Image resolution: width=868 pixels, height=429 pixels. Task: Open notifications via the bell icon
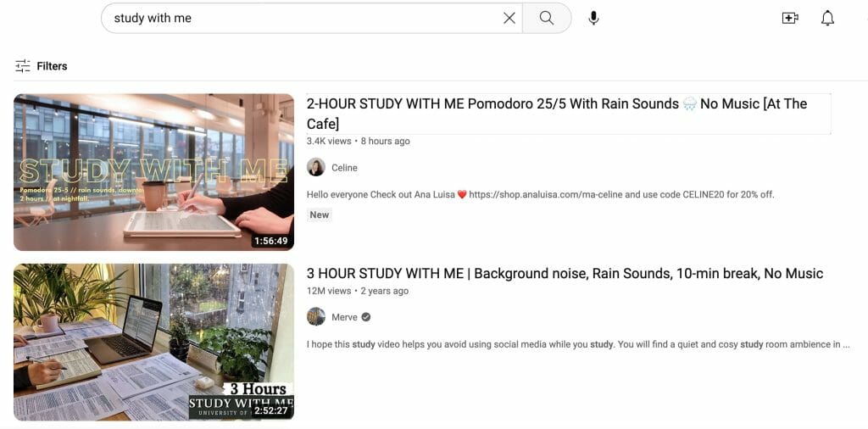[827, 19]
